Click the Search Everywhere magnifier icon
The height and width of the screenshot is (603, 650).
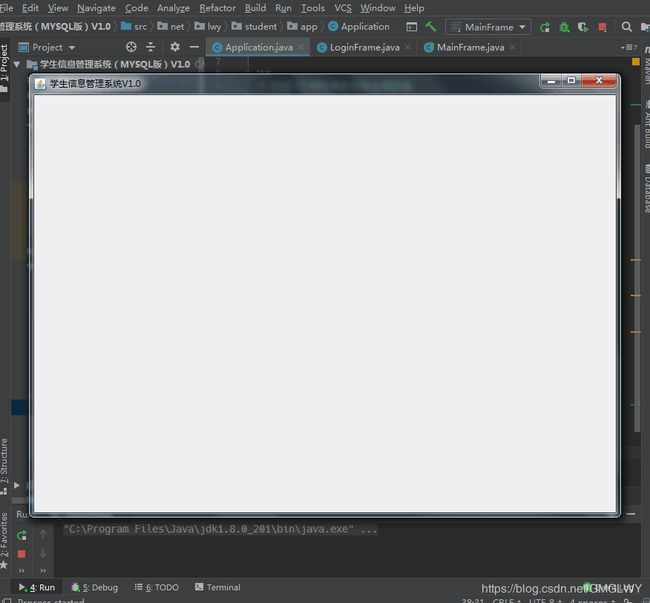[626, 27]
